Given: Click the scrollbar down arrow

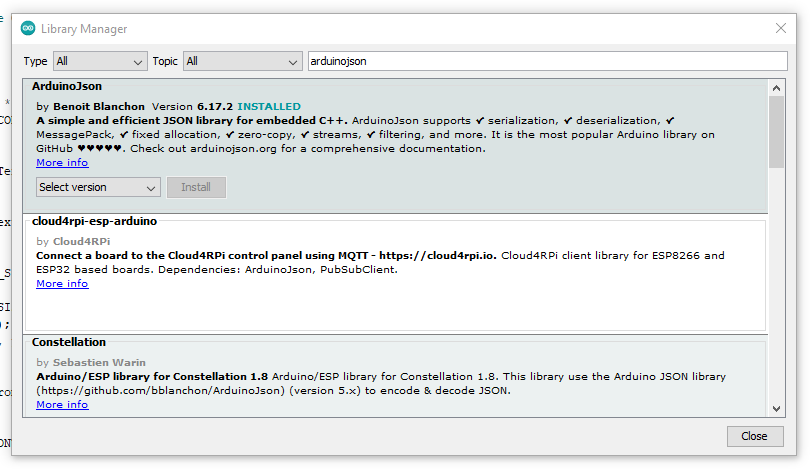Looking at the screenshot, I should (x=776, y=409).
